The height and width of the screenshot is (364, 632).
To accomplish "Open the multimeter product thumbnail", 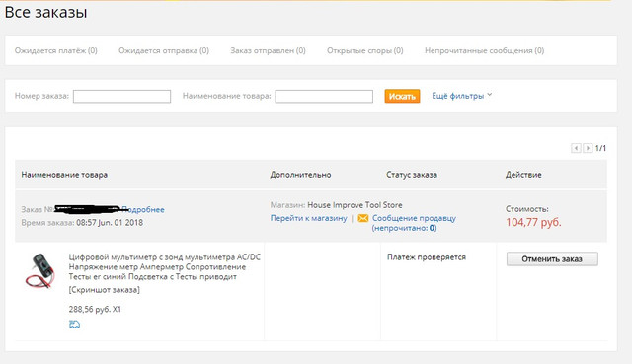I will tap(39, 270).
